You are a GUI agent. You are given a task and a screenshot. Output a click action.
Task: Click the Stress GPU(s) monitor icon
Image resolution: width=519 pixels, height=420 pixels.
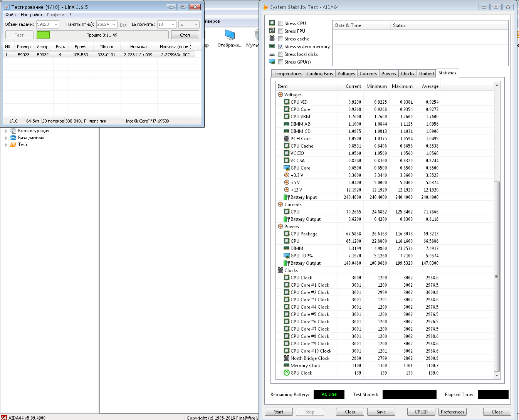(272, 62)
